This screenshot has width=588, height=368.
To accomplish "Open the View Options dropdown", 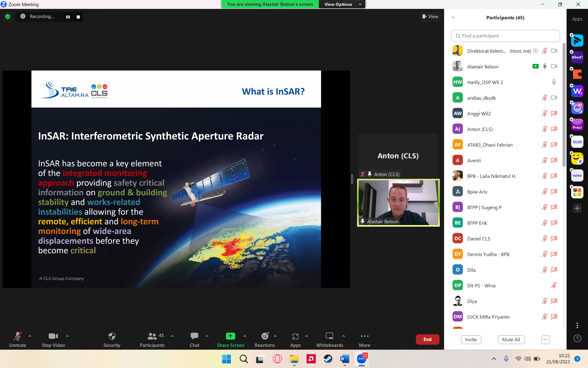I will [x=342, y=4].
